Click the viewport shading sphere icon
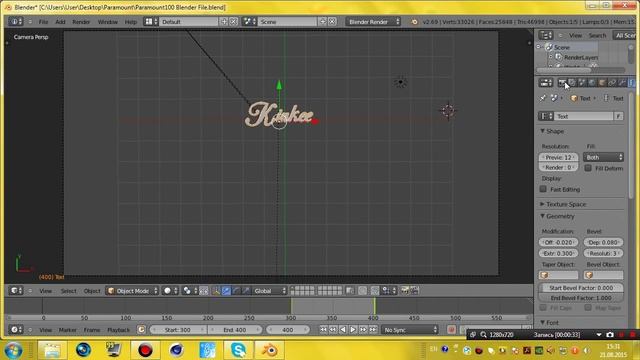640x360 pixels. click(x=171, y=291)
